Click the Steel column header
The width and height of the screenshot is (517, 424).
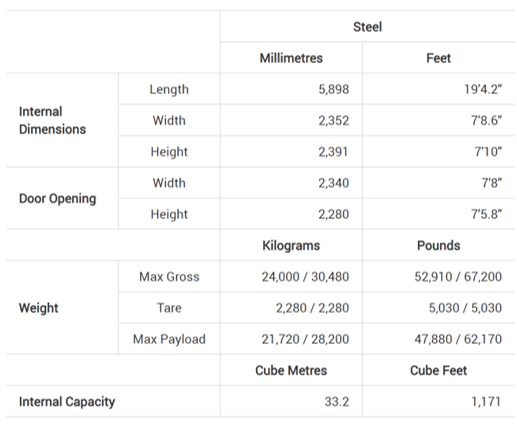coord(367,27)
